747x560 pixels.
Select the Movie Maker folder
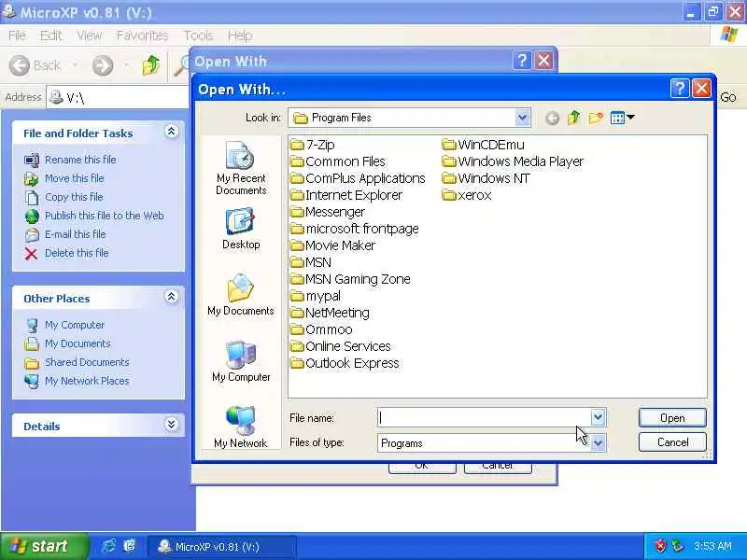pyautogui.click(x=332, y=245)
